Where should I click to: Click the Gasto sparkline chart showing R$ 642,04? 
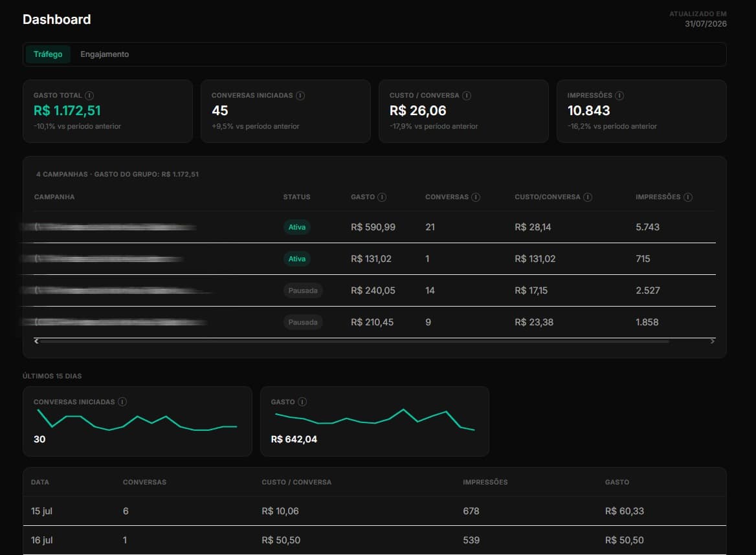[375, 421]
